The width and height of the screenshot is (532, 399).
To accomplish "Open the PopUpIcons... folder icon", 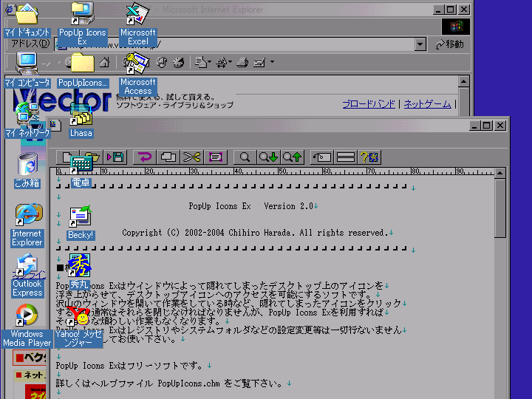I will (83, 70).
